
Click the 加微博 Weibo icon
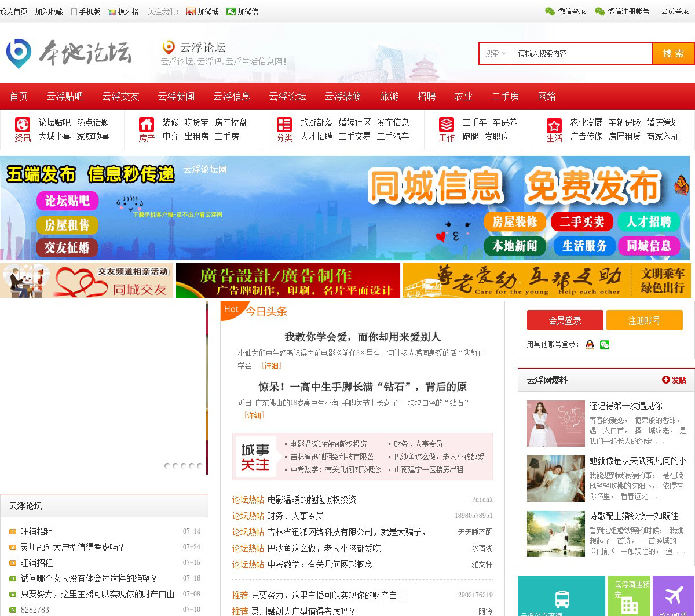191,12
